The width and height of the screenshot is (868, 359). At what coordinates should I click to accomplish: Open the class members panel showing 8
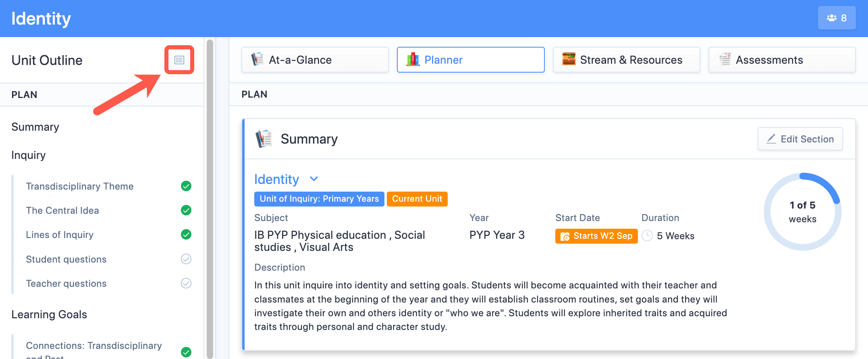point(837,18)
